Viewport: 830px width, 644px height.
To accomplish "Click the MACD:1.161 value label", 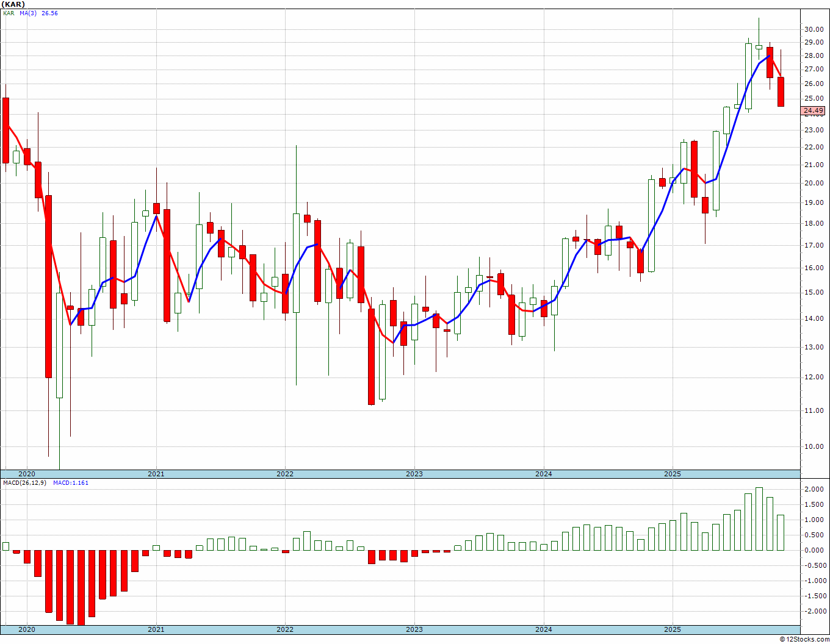I will pos(70,483).
